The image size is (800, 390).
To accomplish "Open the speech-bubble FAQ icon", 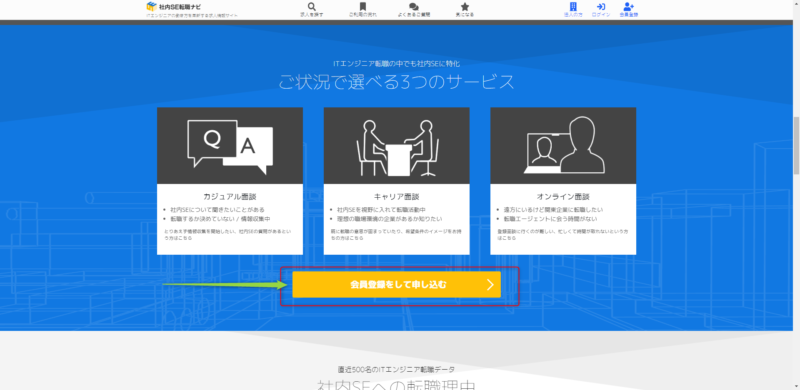I will pos(414,7).
